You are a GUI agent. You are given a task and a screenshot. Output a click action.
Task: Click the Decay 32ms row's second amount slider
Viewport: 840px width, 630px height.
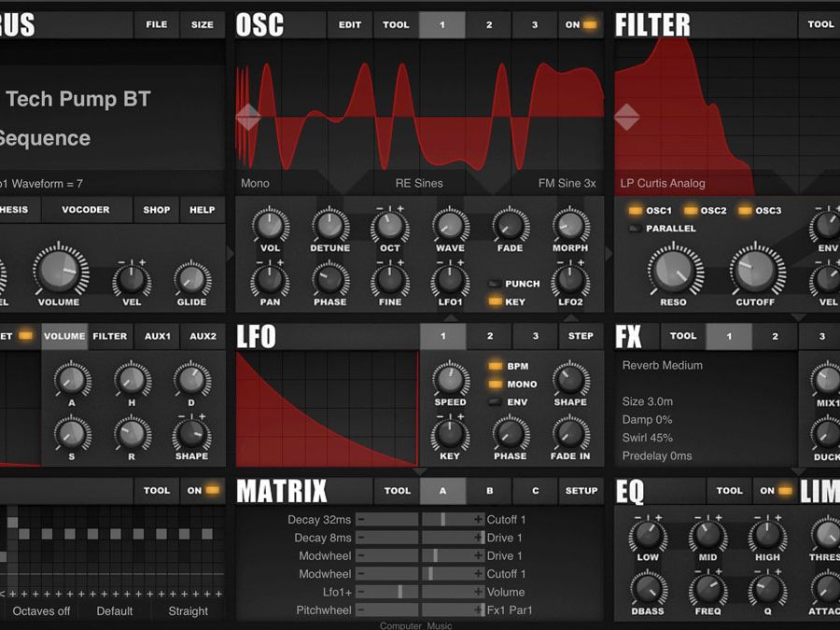coord(454,519)
